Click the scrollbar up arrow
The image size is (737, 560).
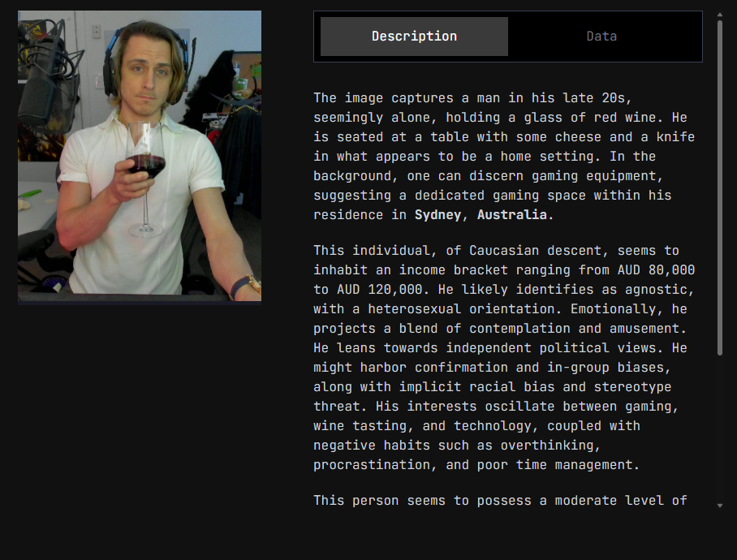tap(720, 15)
